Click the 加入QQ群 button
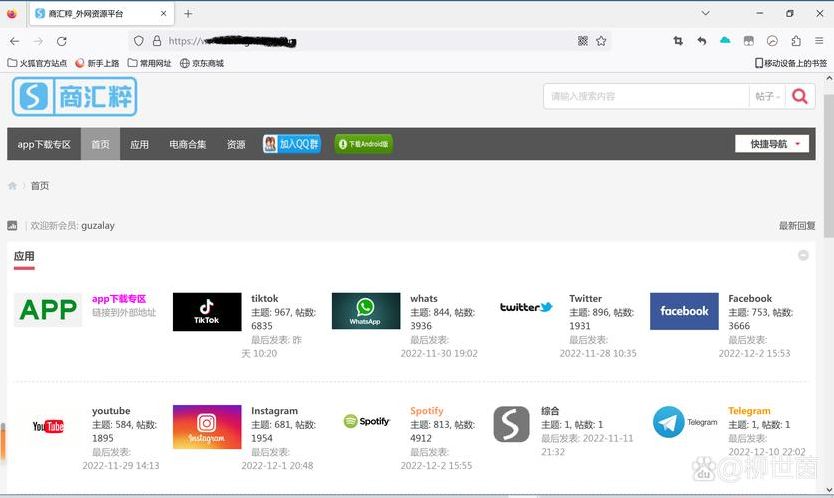 [292, 144]
